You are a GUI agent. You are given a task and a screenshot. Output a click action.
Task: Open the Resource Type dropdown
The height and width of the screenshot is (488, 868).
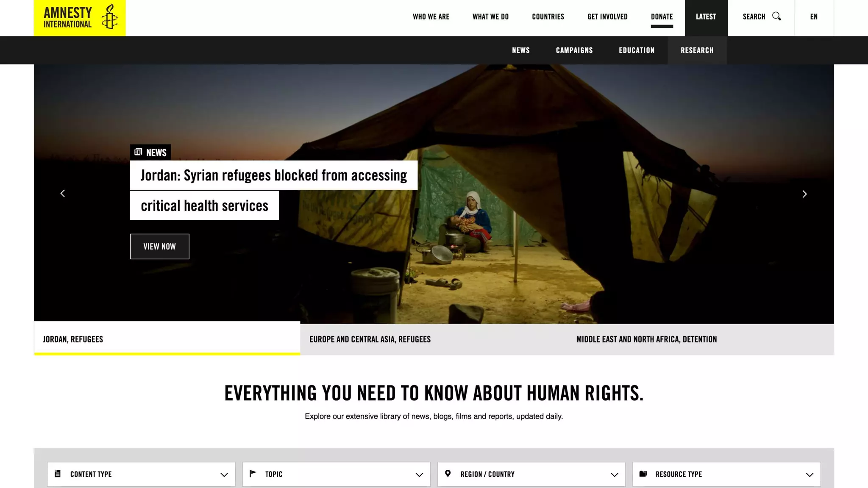pos(726,474)
